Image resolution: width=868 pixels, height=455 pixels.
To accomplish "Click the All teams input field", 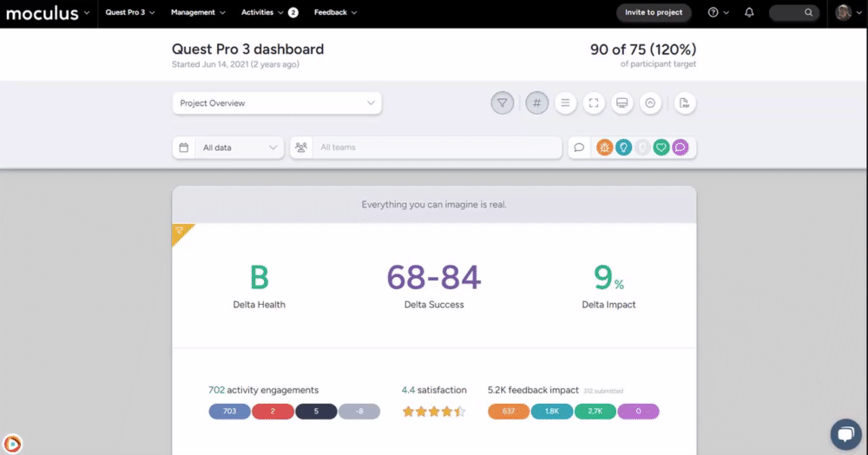I will coord(434,148).
